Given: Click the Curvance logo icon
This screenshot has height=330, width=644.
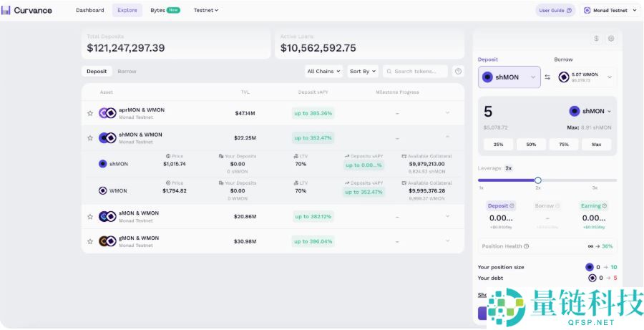Looking at the screenshot, I should [6, 10].
